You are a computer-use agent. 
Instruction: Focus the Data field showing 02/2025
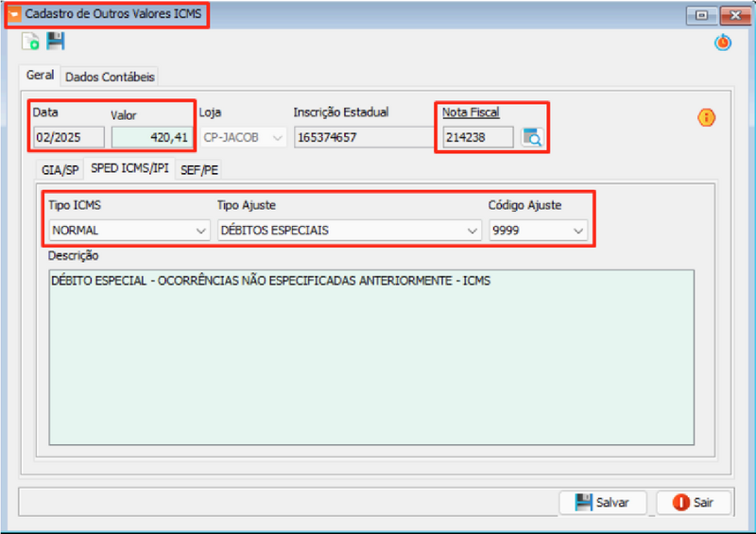(69, 138)
